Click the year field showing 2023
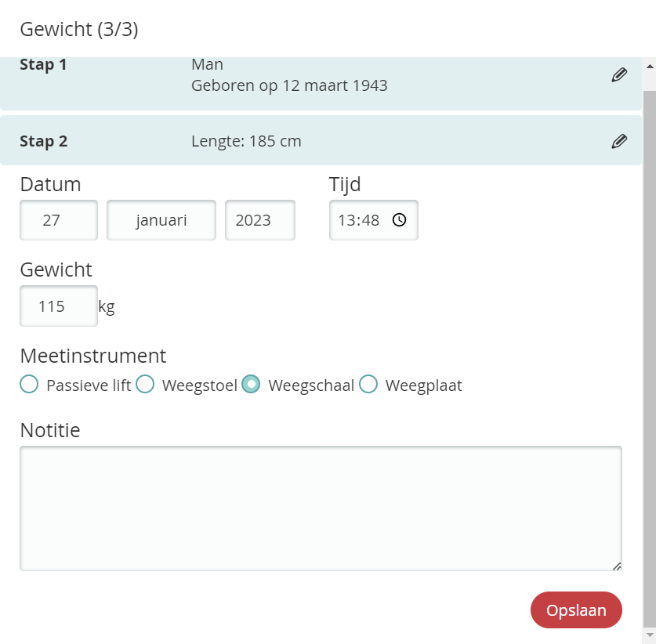The image size is (656, 644). 260,220
